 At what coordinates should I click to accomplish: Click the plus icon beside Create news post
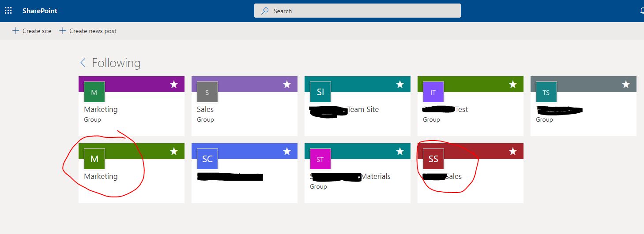click(x=63, y=31)
